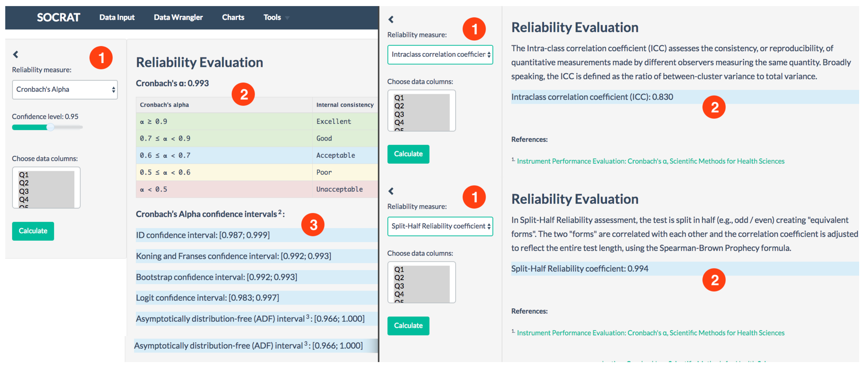Screen dimensions: 868x372
Task: Click the Confidence level slider handle
Action: 50,127
